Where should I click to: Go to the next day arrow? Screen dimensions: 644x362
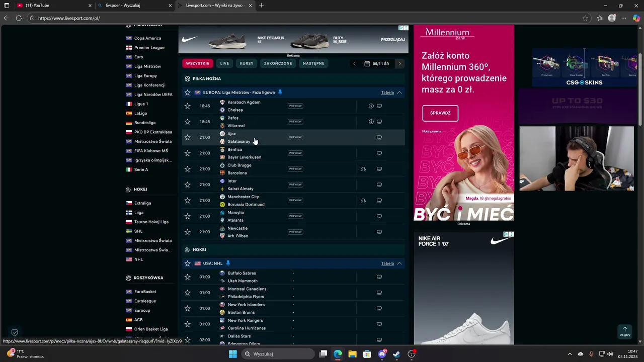(x=400, y=64)
